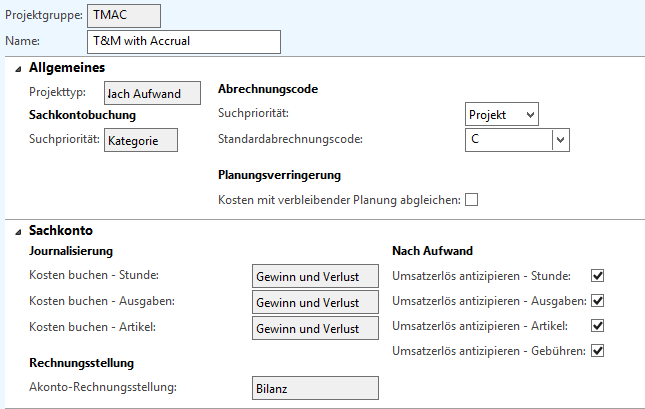Click the Standardabrechnungscode text box
This screenshot has width=645, height=409.
click(x=508, y=140)
